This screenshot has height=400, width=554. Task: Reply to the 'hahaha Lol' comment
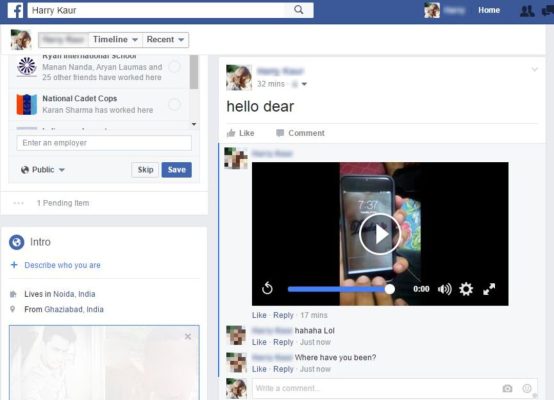[x=283, y=342]
